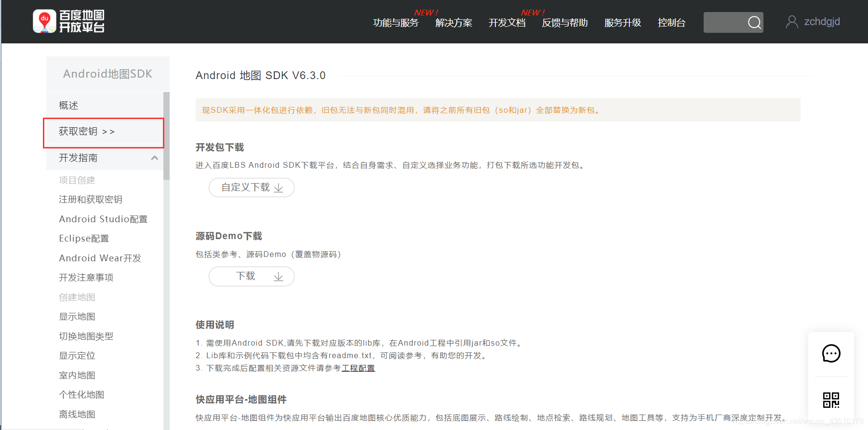
Task: Open 切换地图类型 sidebar item
Action: [86, 336]
